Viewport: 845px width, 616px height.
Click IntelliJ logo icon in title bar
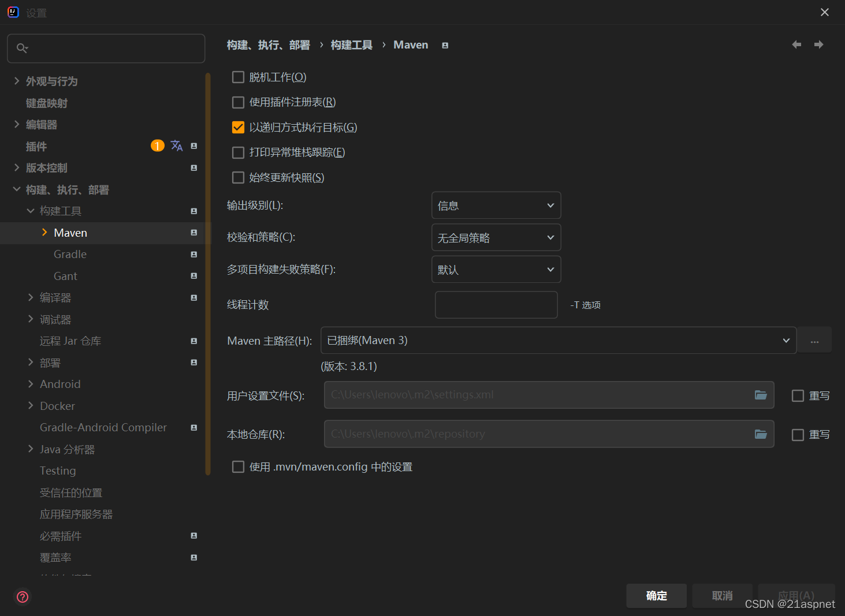click(13, 12)
